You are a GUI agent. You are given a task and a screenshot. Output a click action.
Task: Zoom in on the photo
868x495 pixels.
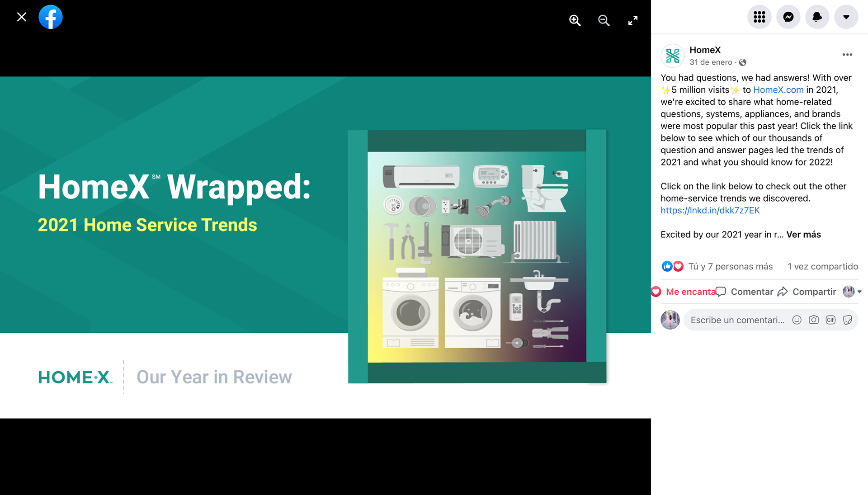pos(575,20)
